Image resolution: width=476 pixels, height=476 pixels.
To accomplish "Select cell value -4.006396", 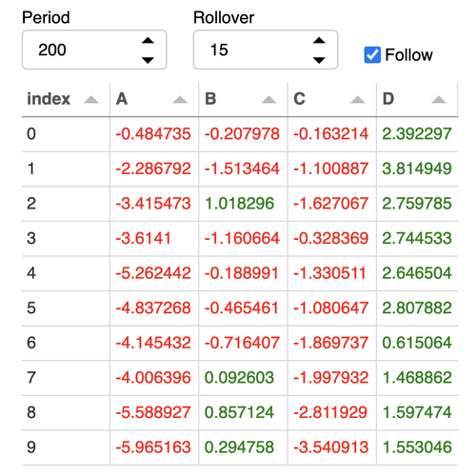I will tap(153, 378).
